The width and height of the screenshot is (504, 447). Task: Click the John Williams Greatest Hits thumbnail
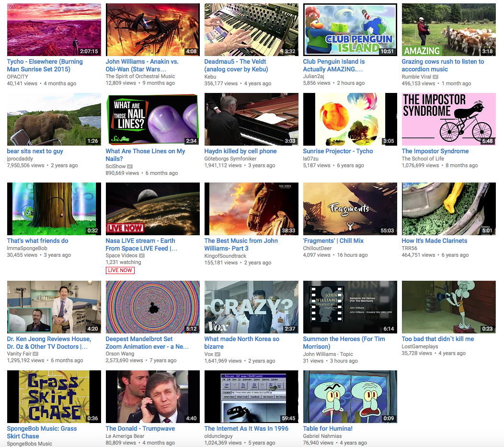[350, 307]
